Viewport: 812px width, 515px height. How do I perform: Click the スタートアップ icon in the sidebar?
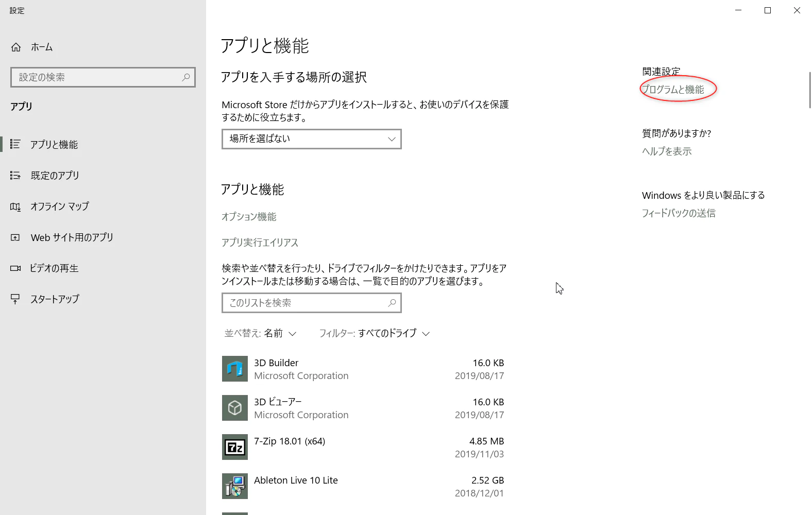point(15,299)
